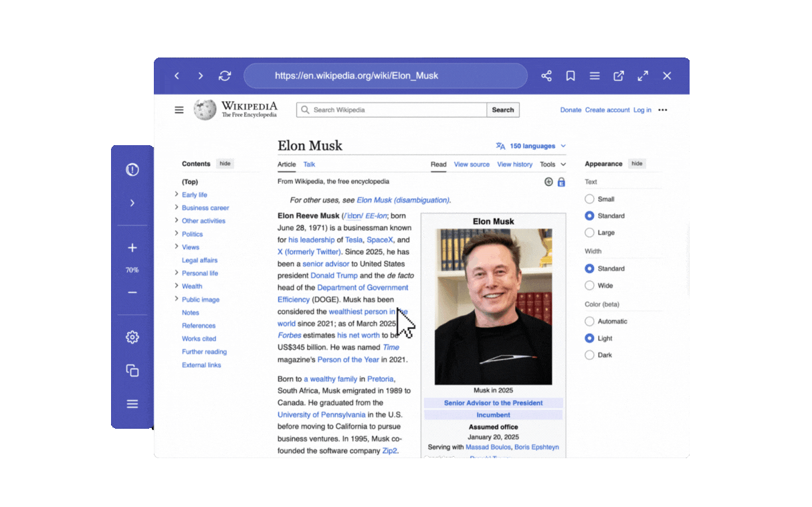Switch to the Talk tab
The width and height of the screenshot is (812, 507).
(309, 165)
